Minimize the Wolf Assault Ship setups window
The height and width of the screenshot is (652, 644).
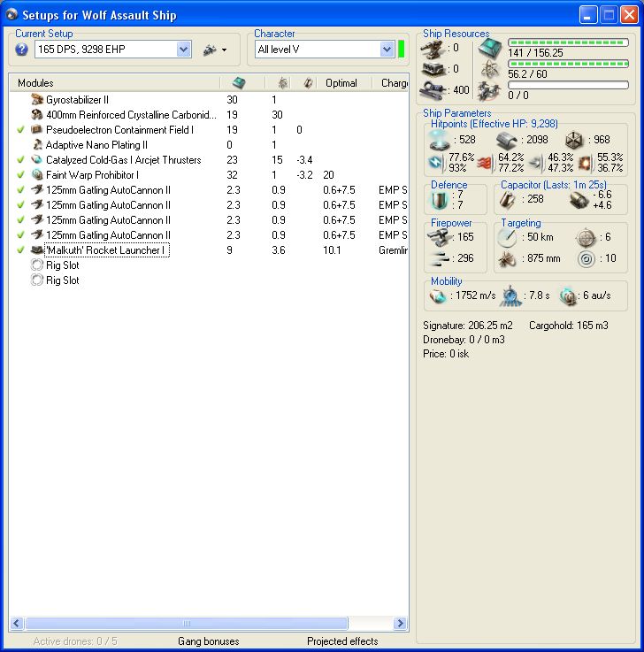[x=588, y=15]
